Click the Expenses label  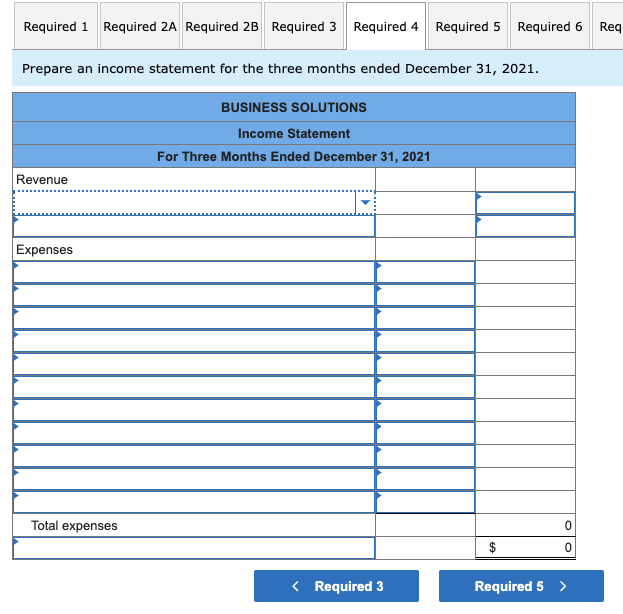(44, 250)
